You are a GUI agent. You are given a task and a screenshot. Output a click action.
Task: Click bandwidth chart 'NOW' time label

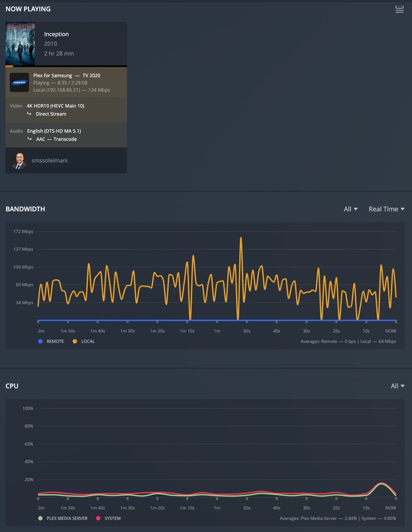pos(391,331)
